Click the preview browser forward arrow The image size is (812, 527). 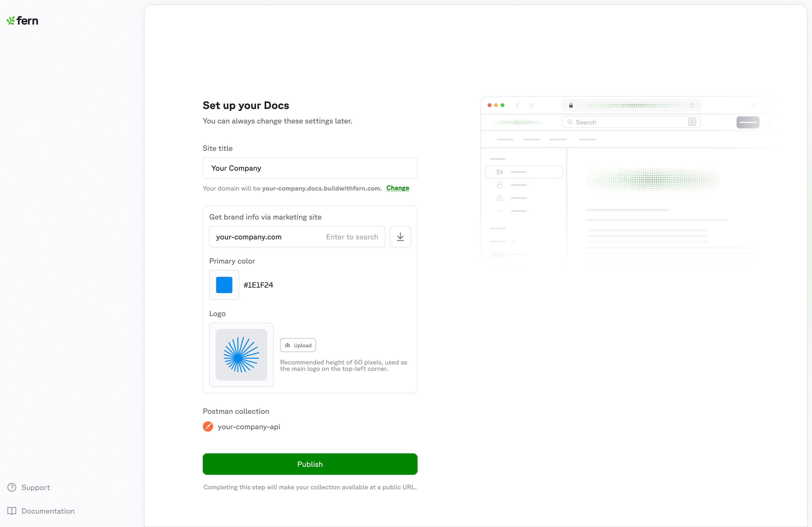531,105
